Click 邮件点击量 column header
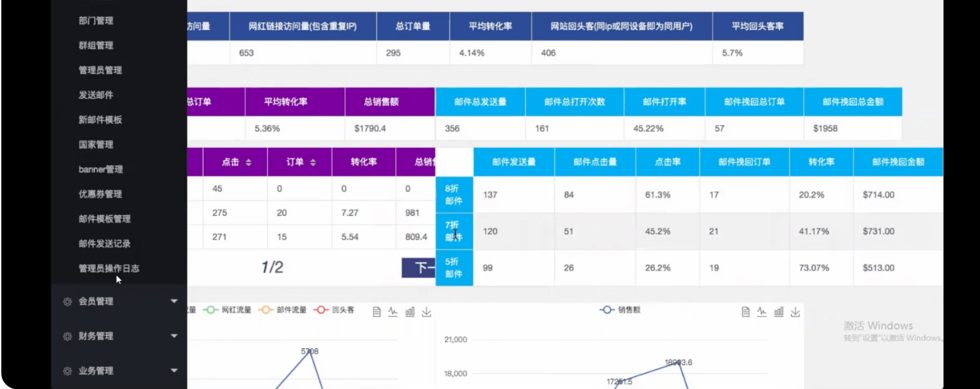 (x=595, y=162)
